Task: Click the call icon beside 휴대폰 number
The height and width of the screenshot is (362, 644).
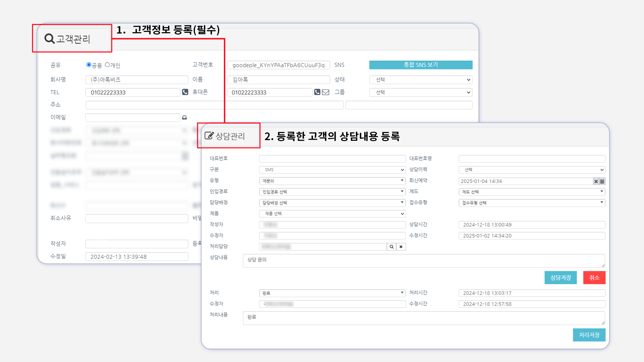Action: point(317,92)
